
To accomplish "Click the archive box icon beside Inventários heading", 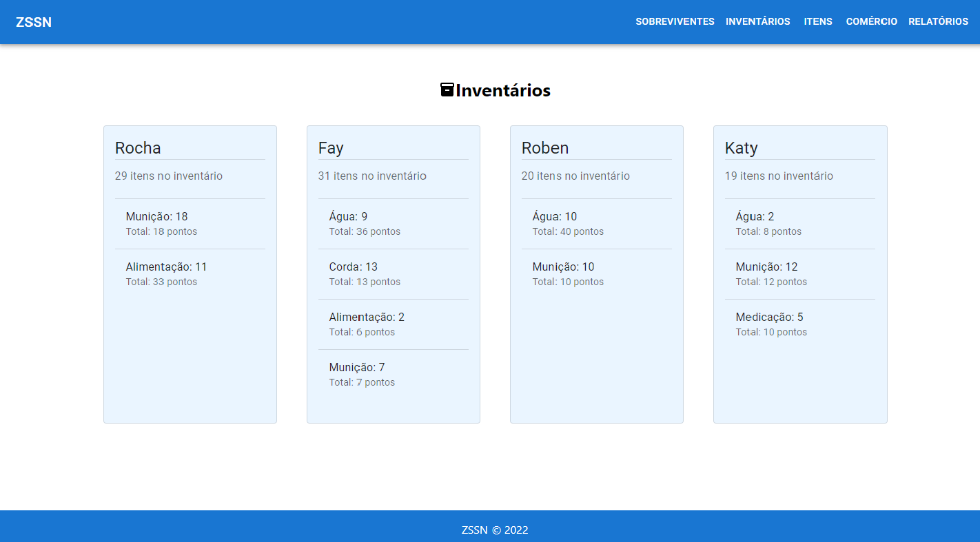I will pos(447,90).
